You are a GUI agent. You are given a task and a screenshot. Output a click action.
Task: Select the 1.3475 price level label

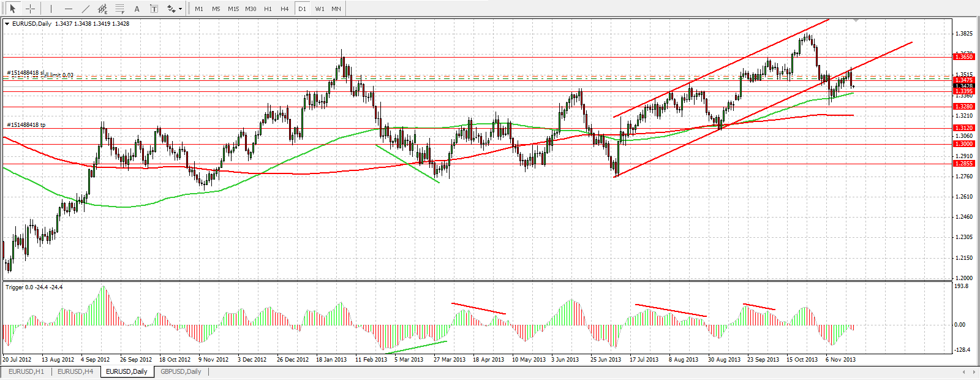point(964,80)
